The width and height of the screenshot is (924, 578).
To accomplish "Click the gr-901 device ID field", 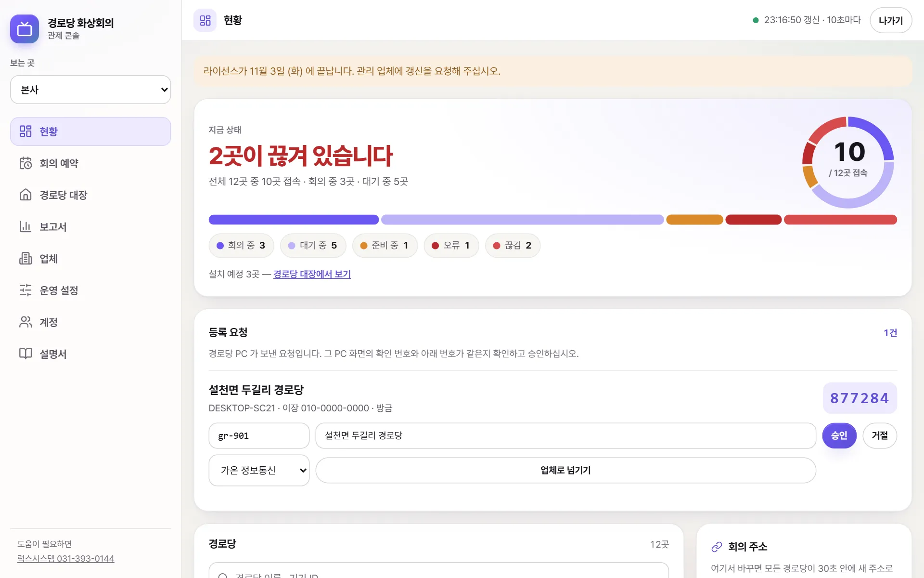I will (x=259, y=435).
